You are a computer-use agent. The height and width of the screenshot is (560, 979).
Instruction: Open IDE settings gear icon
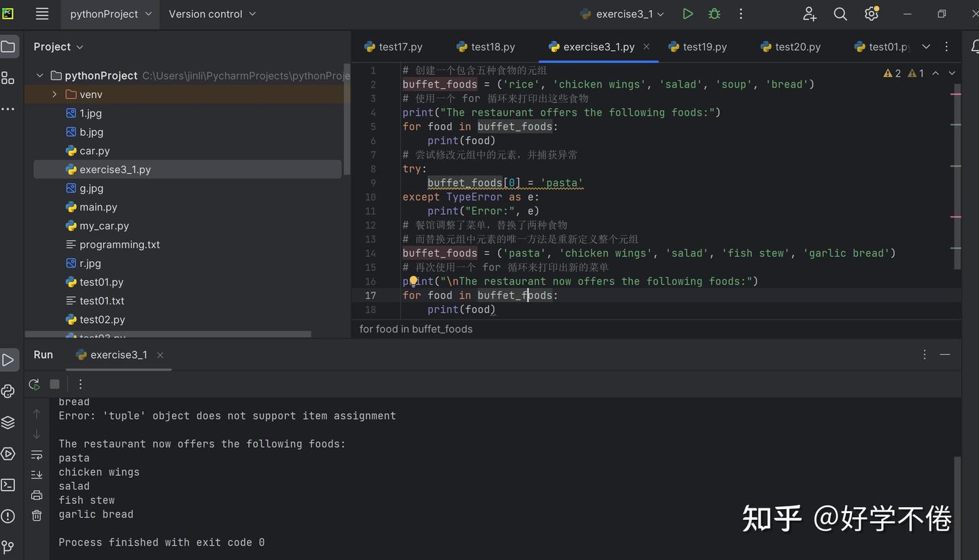point(871,14)
